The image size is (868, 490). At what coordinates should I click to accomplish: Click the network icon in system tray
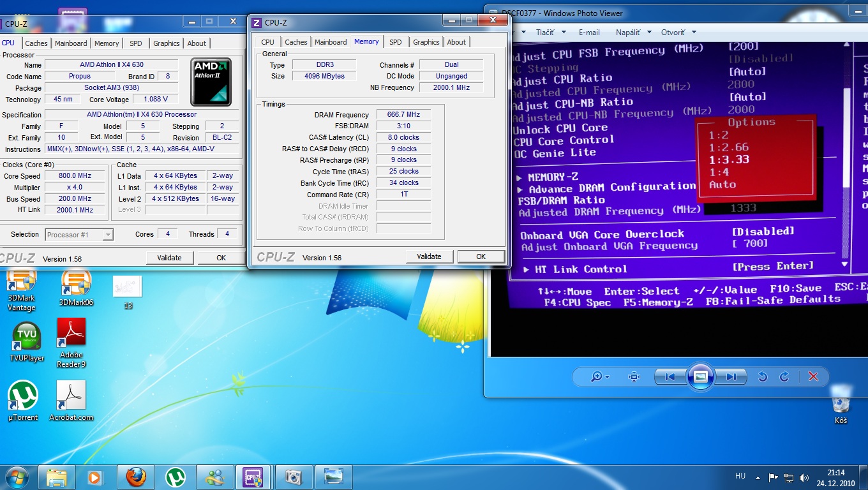(x=788, y=477)
